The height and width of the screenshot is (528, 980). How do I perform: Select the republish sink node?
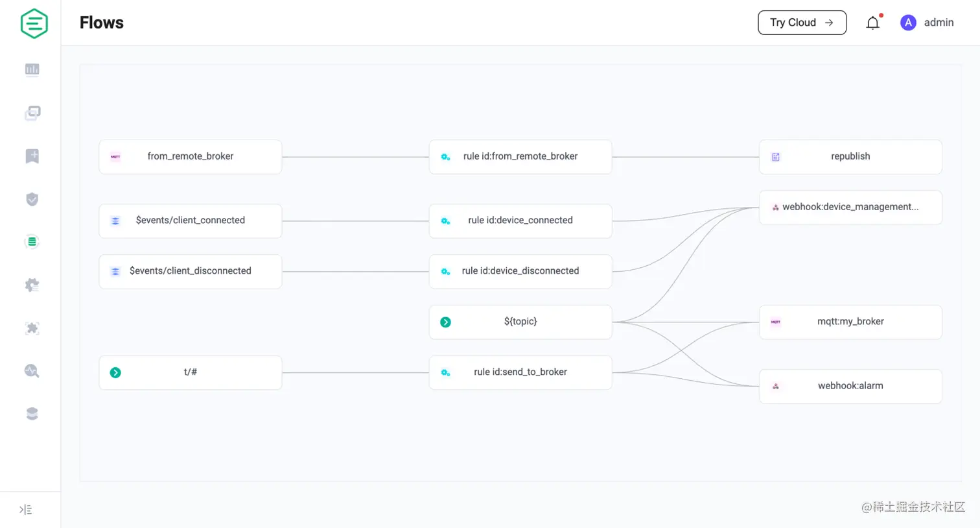[x=850, y=156]
